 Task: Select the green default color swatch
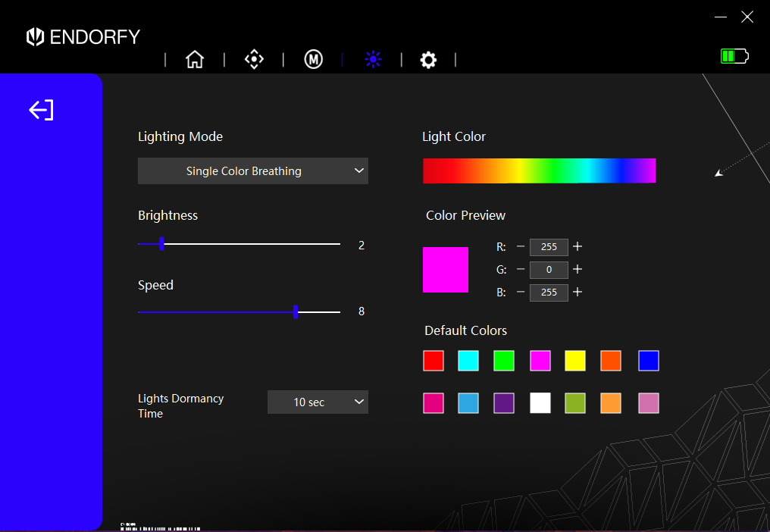coord(504,361)
